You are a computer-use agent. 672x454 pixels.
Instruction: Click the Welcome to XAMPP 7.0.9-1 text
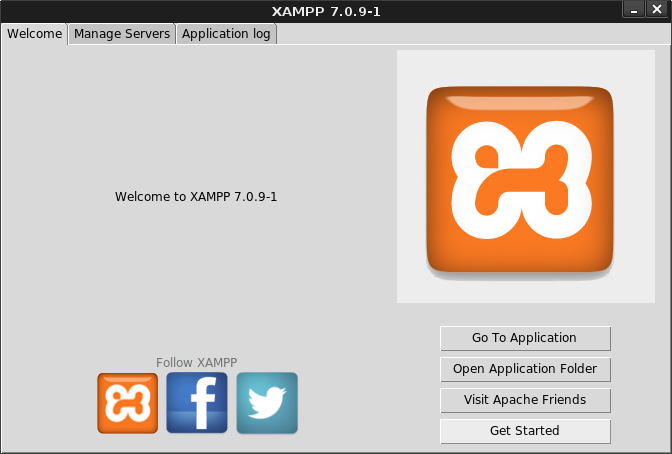pyautogui.click(x=196, y=197)
